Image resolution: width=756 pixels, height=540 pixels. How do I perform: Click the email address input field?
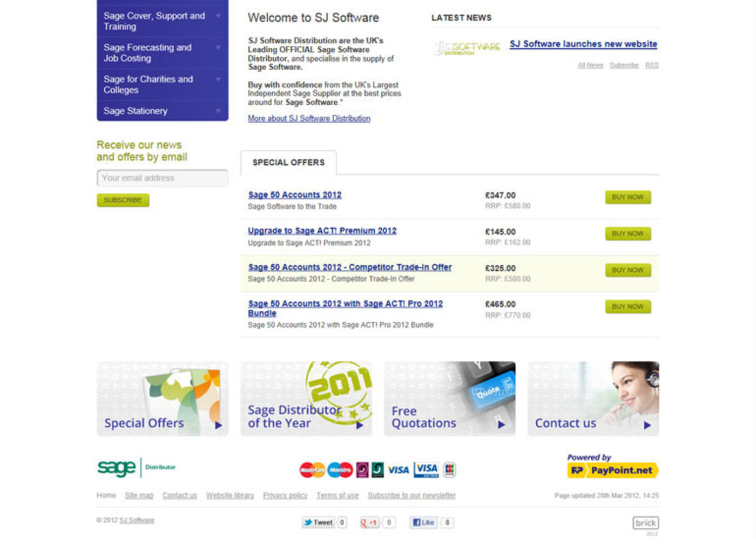[x=161, y=178]
